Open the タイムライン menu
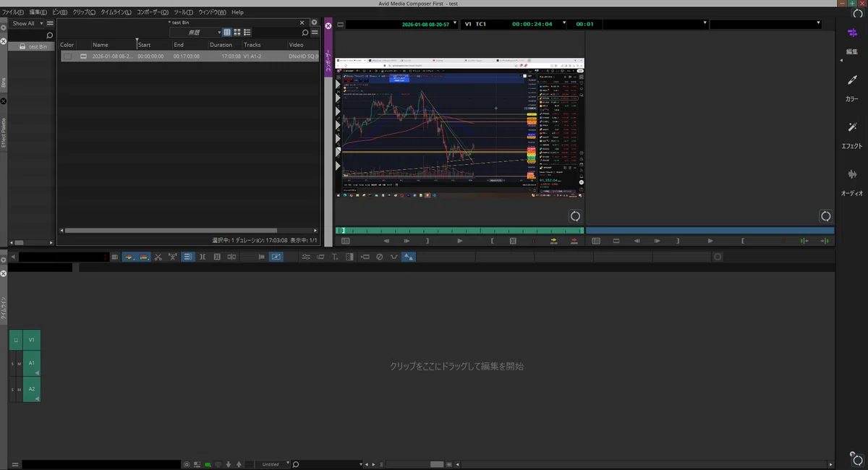 tap(116, 12)
